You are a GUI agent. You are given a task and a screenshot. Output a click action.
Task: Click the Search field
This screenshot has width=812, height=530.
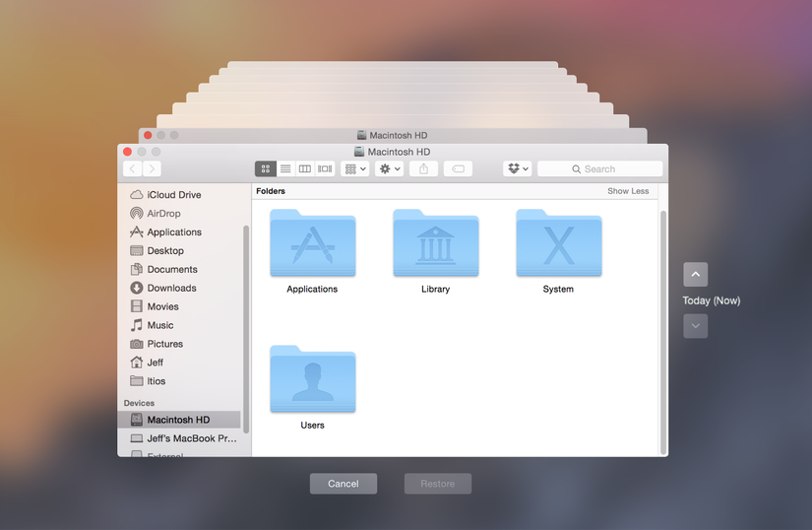tap(600, 168)
